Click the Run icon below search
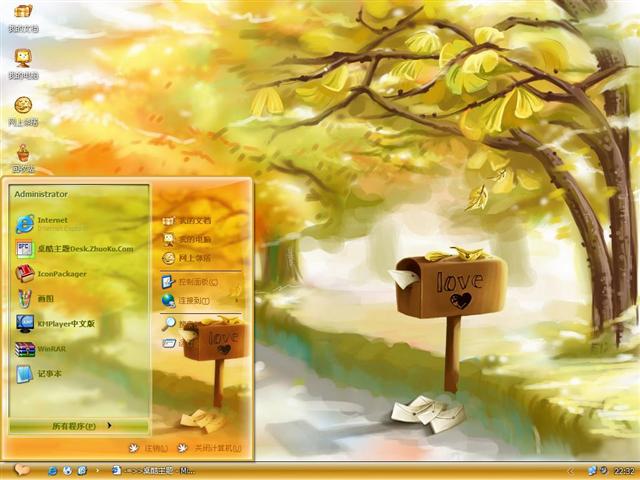The width and height of the screenshot is (640, 480). click(169, 343)
